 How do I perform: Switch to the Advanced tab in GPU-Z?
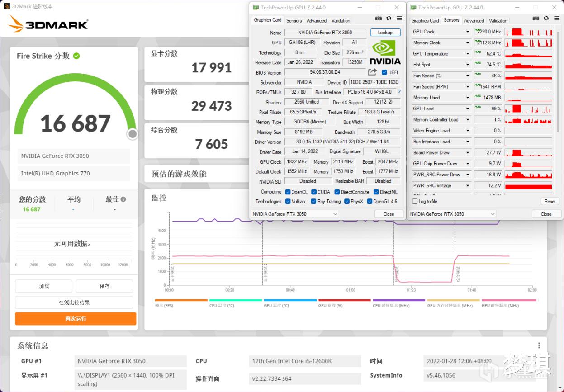pyautogui.click(x=316, y=20)
